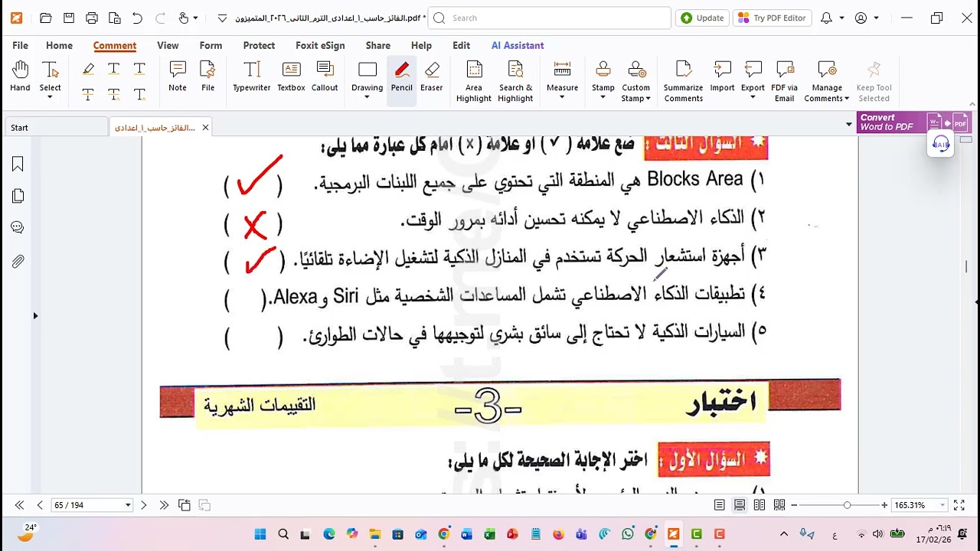Open the AI Assistant tab
This screenshot has height=551, width=980.
coord(518,45)
